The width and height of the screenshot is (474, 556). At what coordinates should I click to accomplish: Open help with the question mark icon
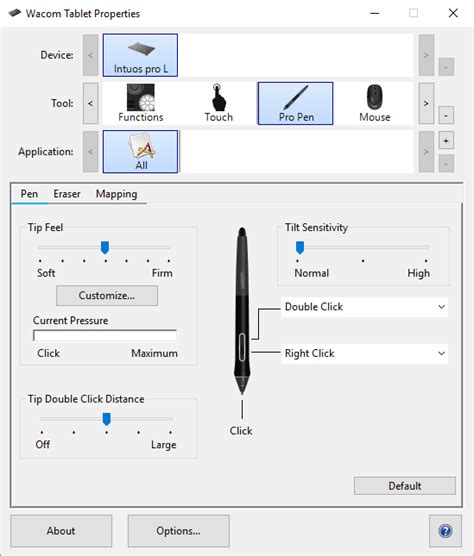(445, 531)
